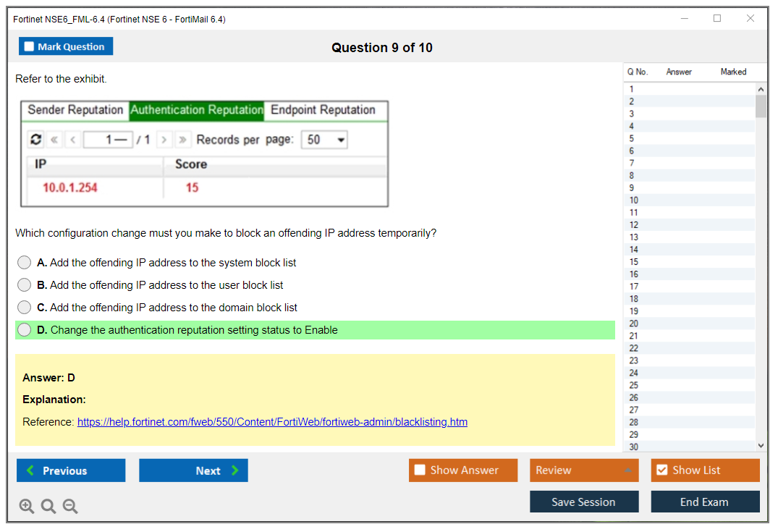Uncheck the Show List checkbox
778x532 pixels.
pyautogui.click(x=661, y=470)
